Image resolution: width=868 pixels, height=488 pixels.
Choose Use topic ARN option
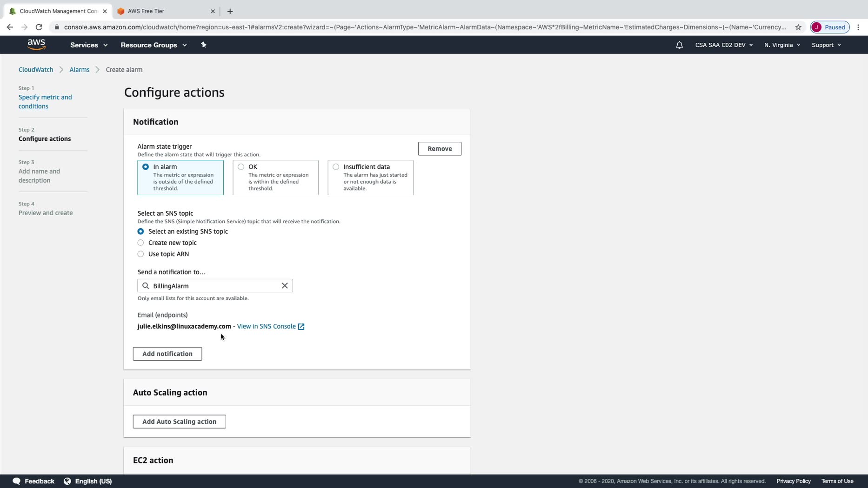click(140, 254)
